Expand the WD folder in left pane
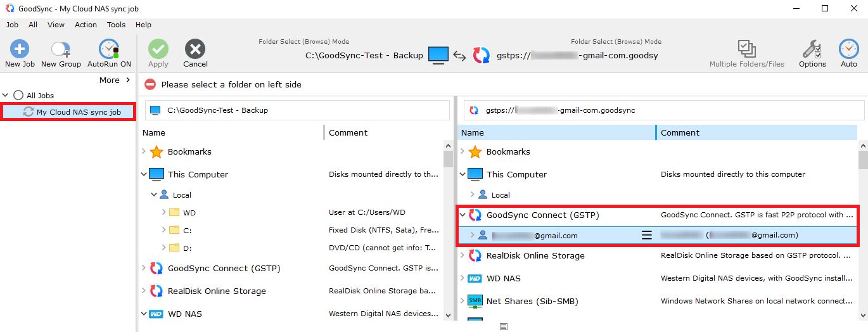The width and height of the screenshot is (868, 332). click(x=163, y=213)
